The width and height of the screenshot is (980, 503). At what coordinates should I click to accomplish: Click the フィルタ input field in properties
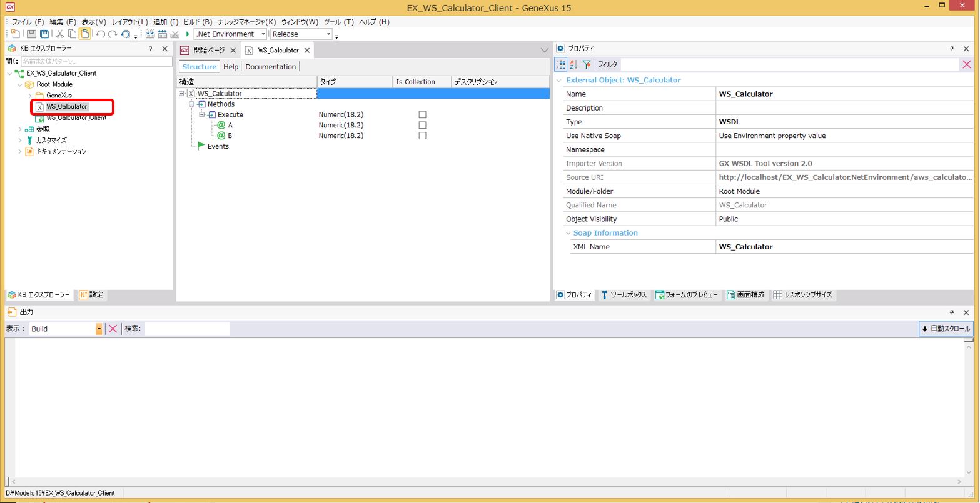(788, 64)
